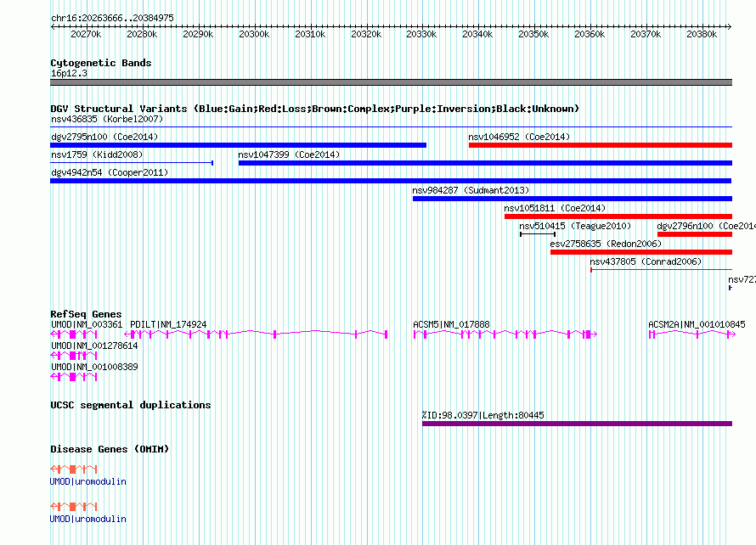Click the UCSC segmental duplications track title
Screen dimensions: 756x545
pyautogui.click(x=131, y=405)
